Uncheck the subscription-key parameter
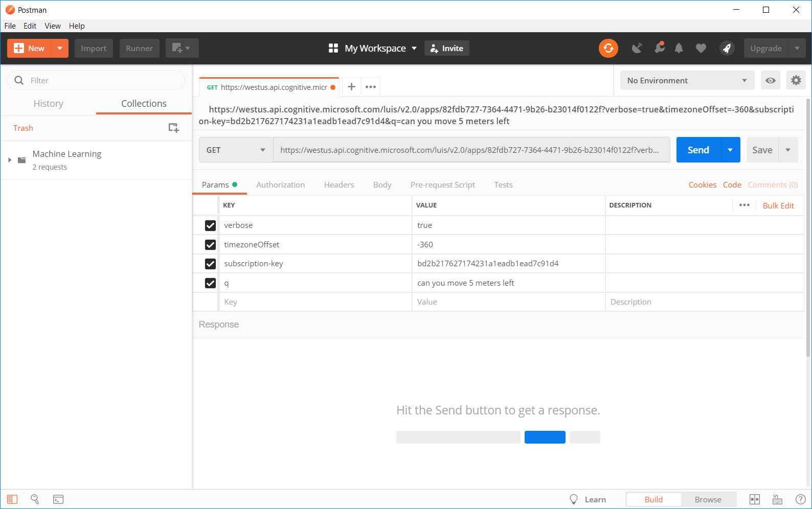 click(210, 264)
